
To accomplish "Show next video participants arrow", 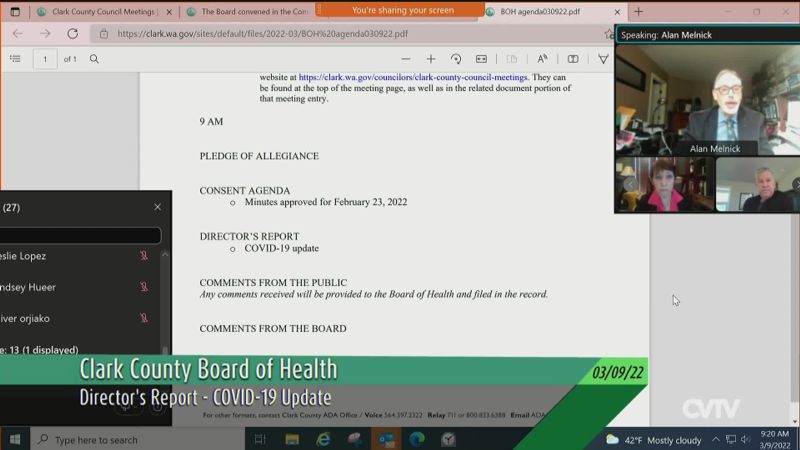I will pyautogui.click(x=796, y=184).
